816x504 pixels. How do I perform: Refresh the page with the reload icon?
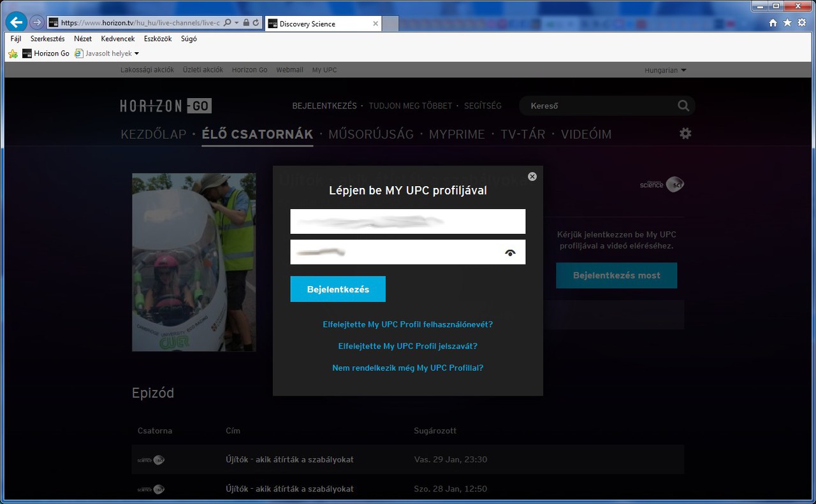tap(256, 23)
